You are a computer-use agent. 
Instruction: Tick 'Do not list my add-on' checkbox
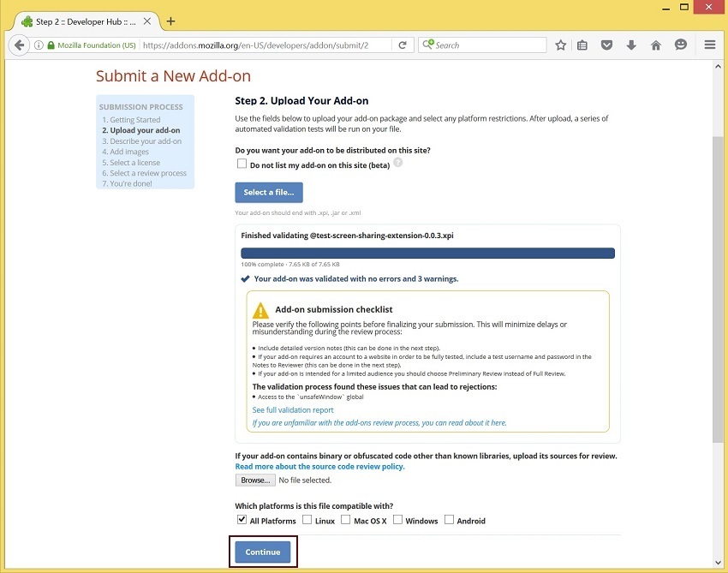[x=242, y=164]
